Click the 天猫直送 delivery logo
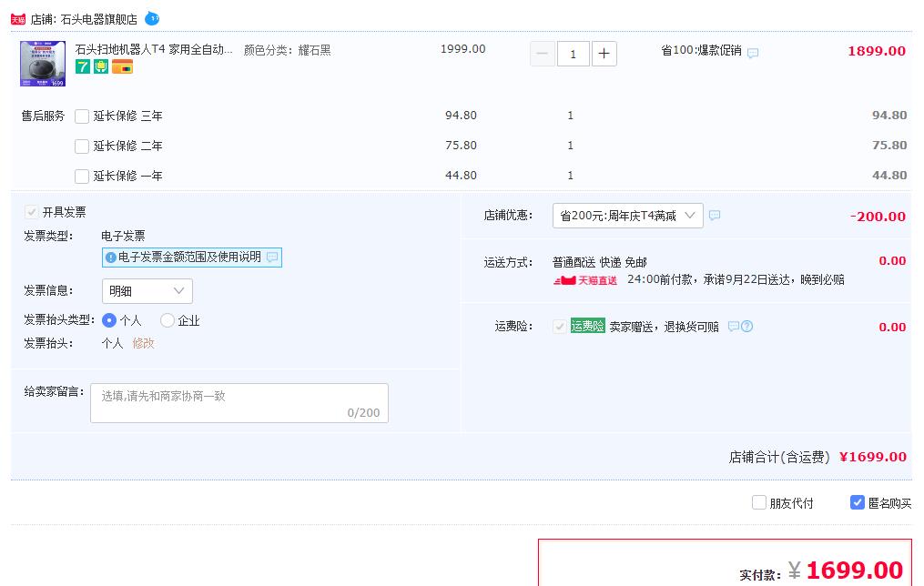 (585, 280)
